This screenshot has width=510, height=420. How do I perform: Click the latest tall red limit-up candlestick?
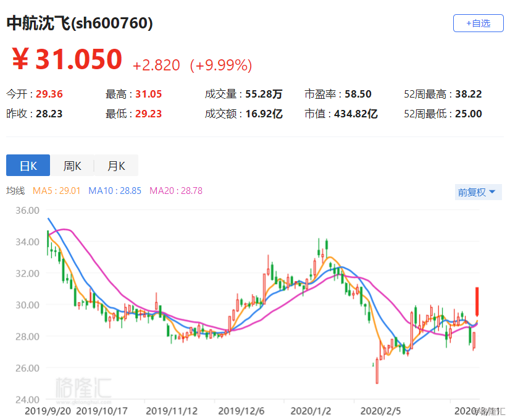(x=477, y=301)
